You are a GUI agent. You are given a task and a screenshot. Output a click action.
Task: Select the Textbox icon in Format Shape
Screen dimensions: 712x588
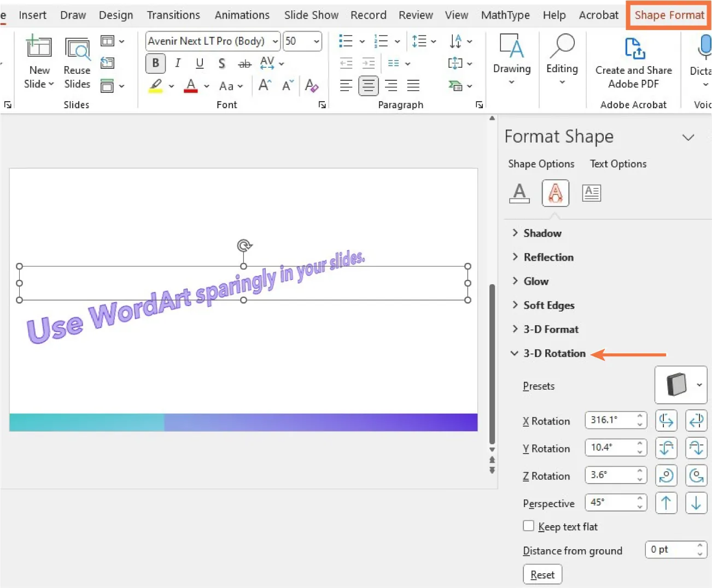[x=591, y=192]
